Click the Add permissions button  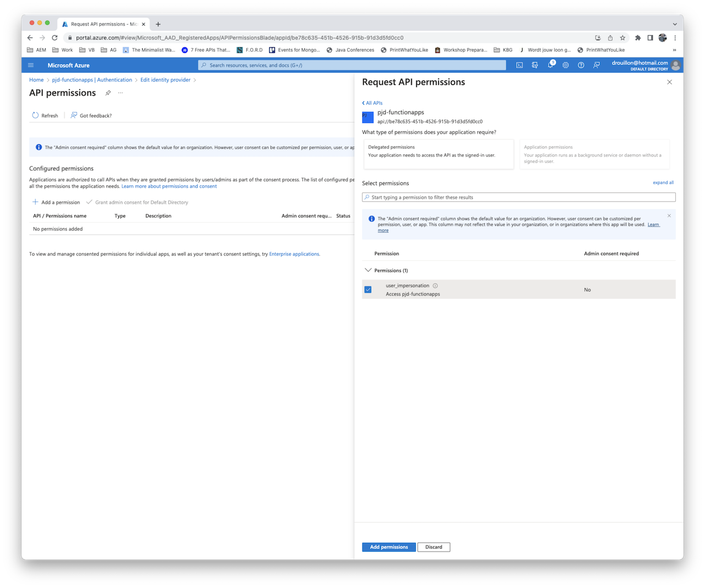[x=389, y=547]
